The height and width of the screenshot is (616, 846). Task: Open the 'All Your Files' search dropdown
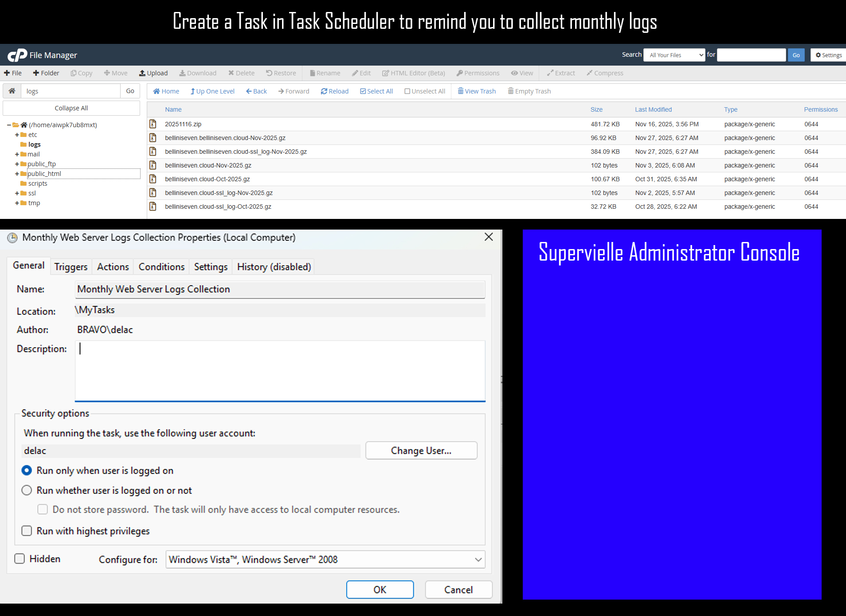point(674,55)
